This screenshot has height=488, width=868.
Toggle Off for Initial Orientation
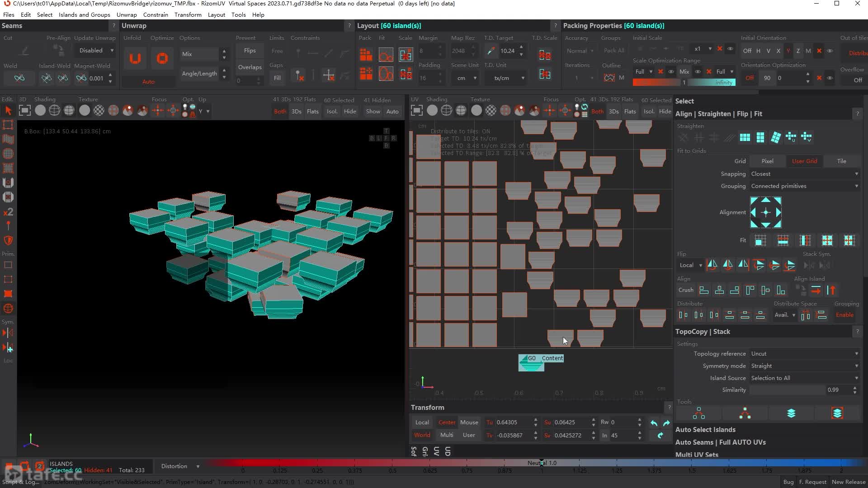point(747,51)
